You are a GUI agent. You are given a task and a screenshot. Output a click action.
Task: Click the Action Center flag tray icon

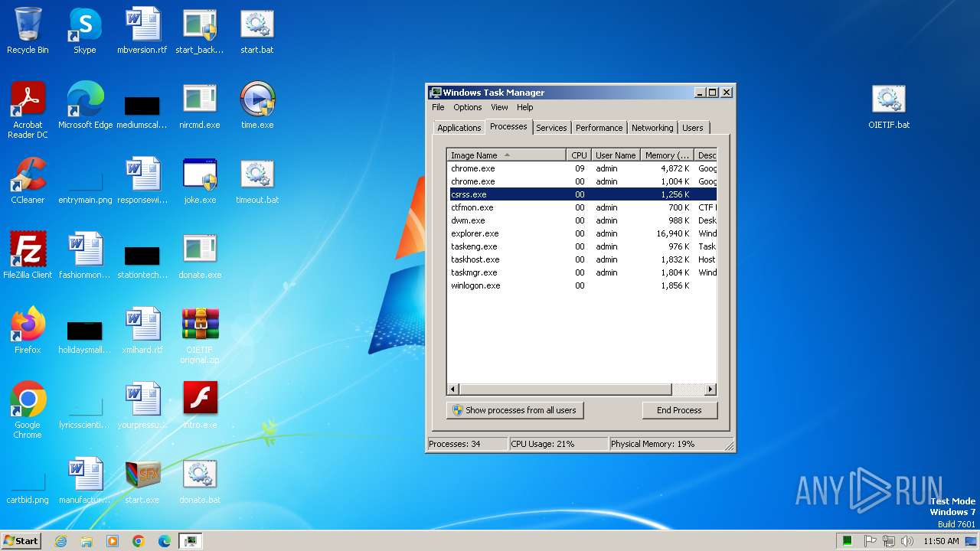click(871, 541)
